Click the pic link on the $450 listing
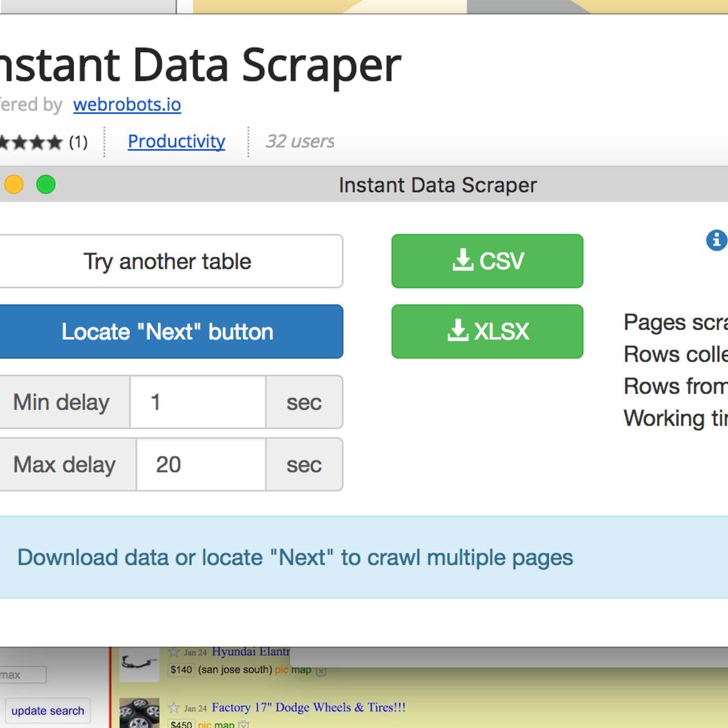The height and width of the screenshot is (728, 728). [204, 724]
